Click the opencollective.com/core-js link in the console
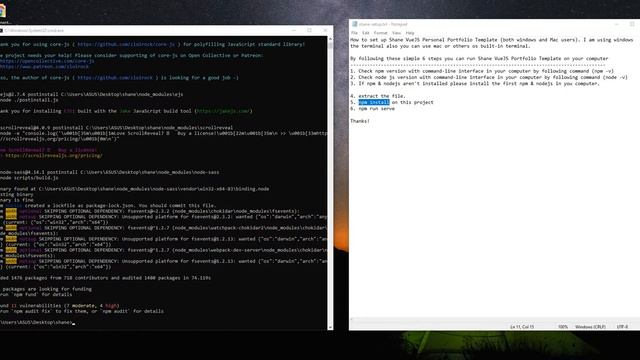The height and width of the screenshot is (360, 640). 47,61
